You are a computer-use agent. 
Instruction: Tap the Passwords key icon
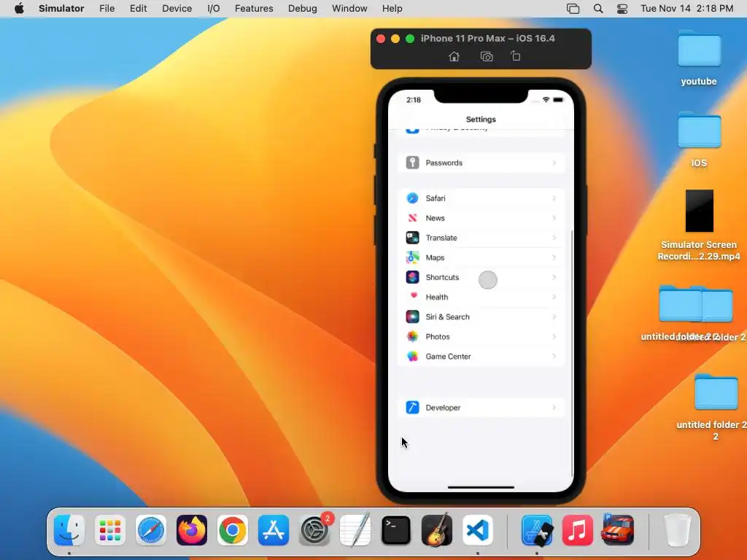click(413, 163)
